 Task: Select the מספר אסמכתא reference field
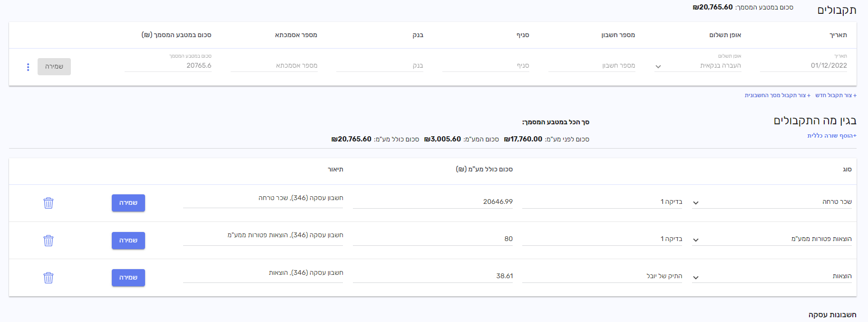click(274, 66)
